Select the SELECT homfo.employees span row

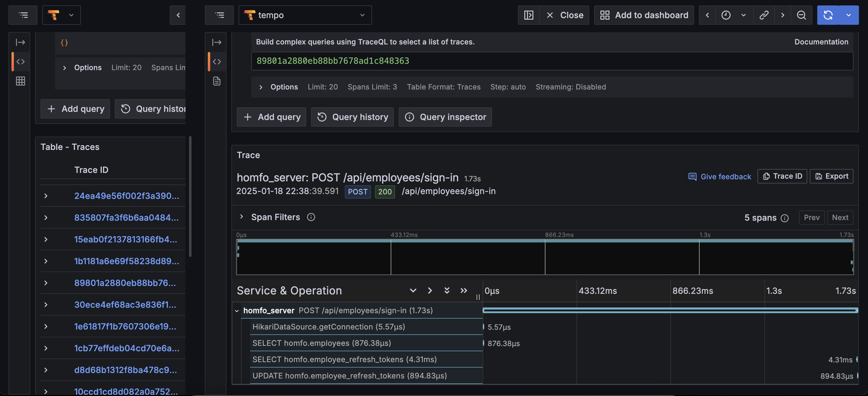point(321,343)
